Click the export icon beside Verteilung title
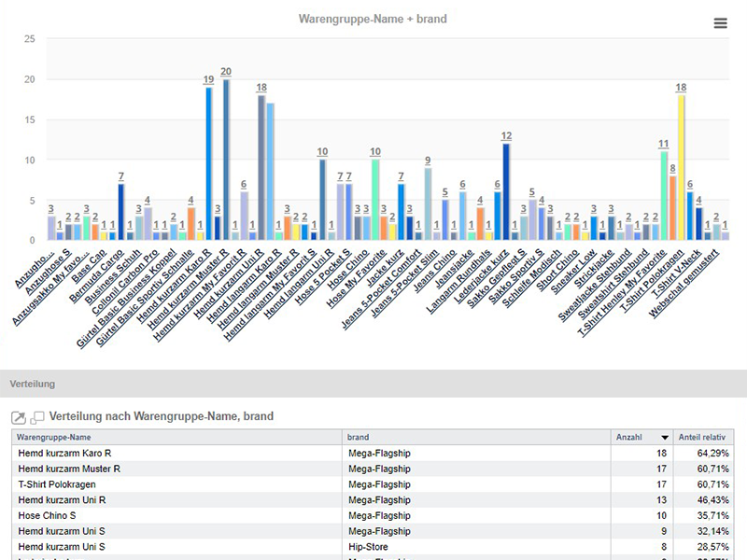Screen dimensions: 747x560 click(x=19, y=417)
